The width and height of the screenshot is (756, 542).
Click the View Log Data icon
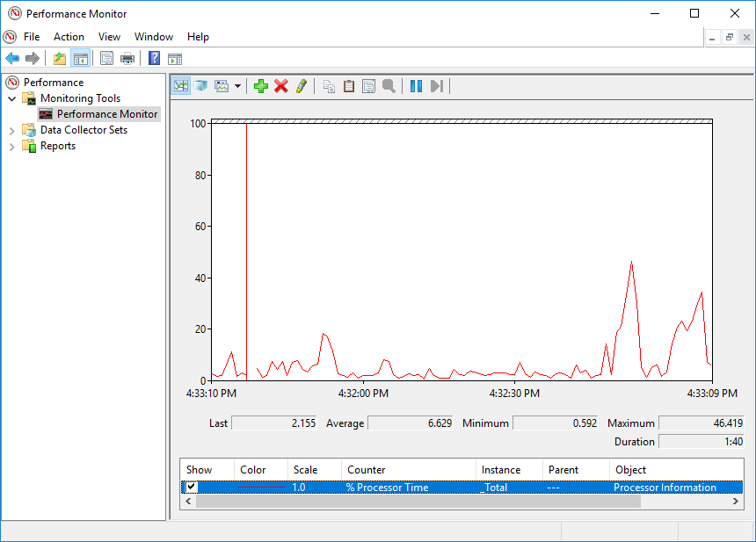tap(201, 86)
